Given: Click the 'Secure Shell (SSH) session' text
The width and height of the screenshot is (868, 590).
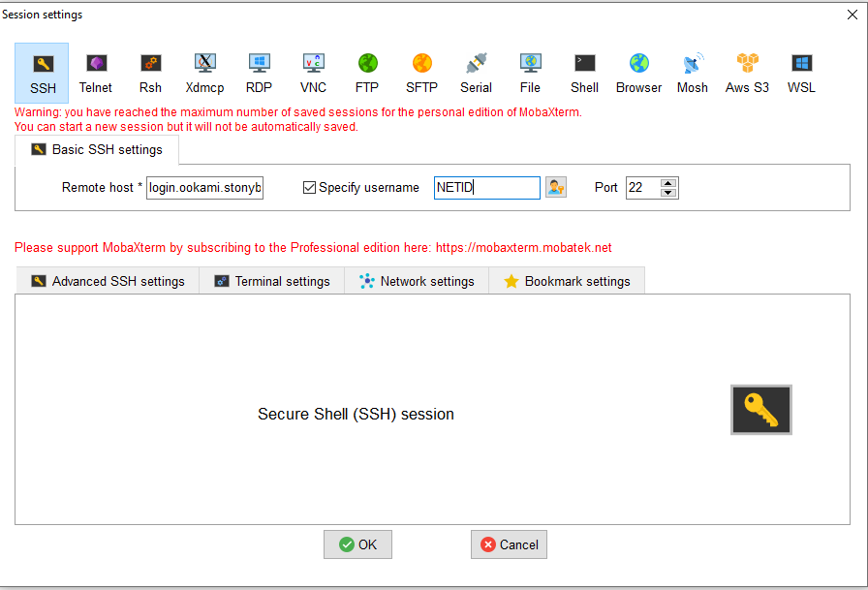Looking at the screenshot, I should click(356, 414).
